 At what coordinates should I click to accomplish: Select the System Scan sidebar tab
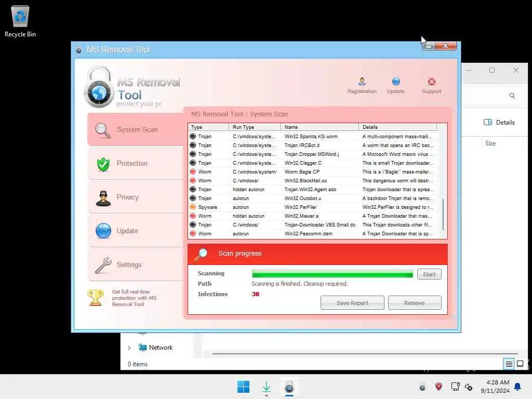tap(135, 129)
